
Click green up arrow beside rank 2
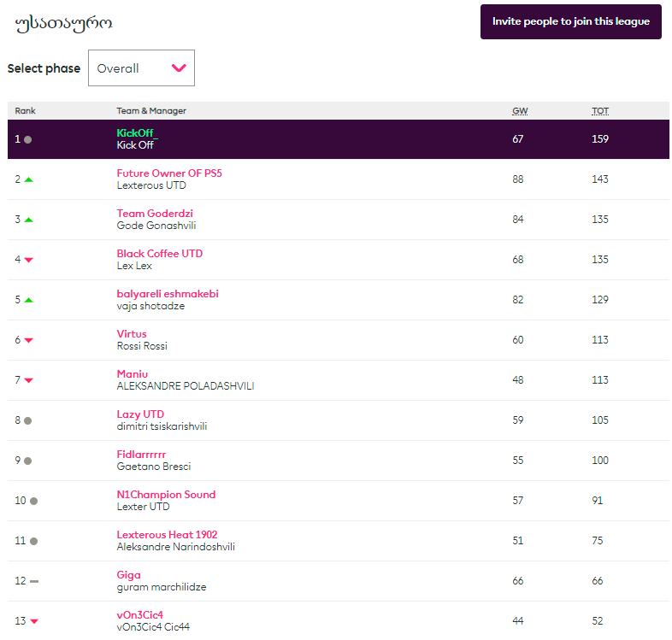[28, 179]
